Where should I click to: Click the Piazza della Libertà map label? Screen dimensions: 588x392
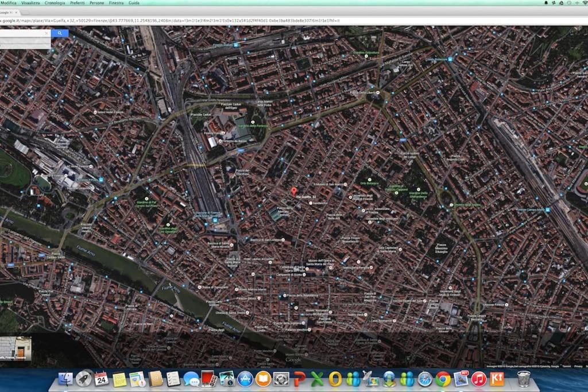click(x=362, y=92)
